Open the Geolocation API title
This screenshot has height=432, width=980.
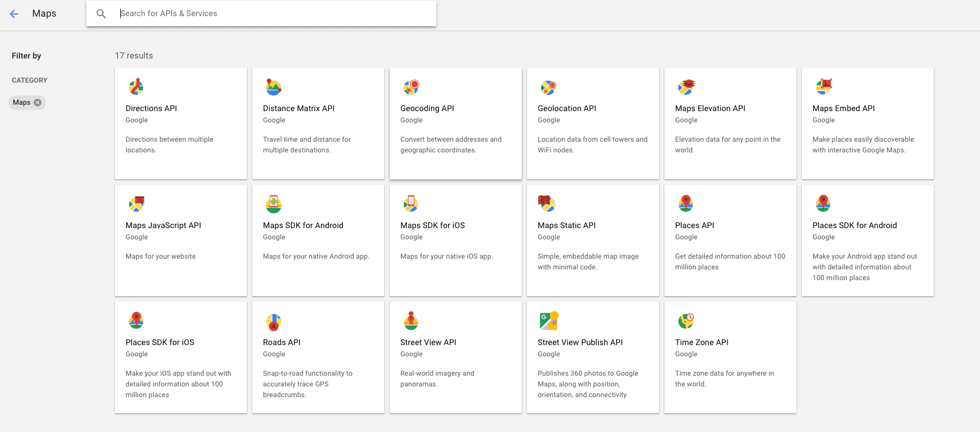567,108
